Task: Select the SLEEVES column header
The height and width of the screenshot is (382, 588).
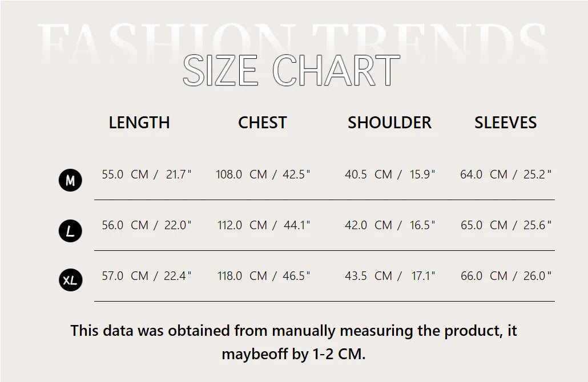Action: pos(505,123)
